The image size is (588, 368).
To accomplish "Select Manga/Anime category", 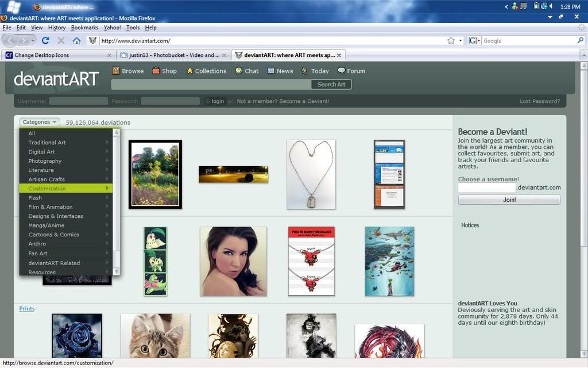I will tap(66, 225).
